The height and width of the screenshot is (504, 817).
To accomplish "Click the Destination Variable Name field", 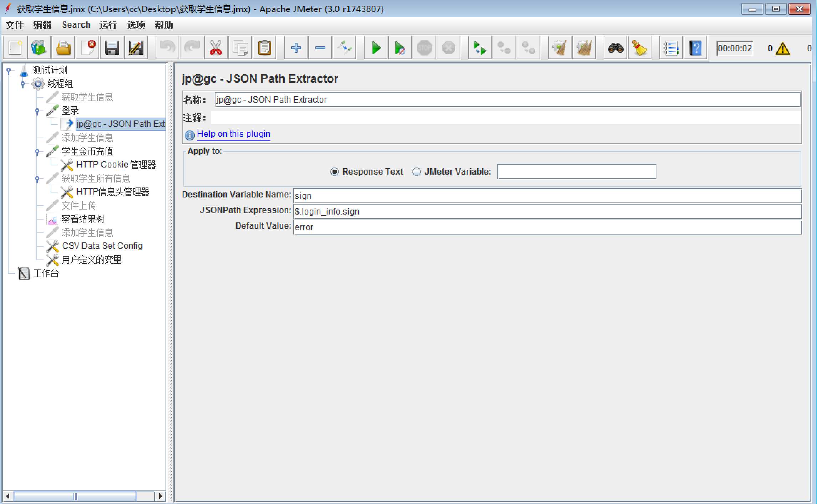I will 547,196.
